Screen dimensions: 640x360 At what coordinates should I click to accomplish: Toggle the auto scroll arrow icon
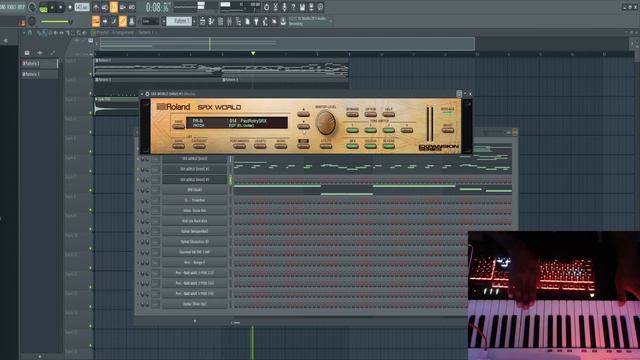pyautogui.click(x=105, y=21)
